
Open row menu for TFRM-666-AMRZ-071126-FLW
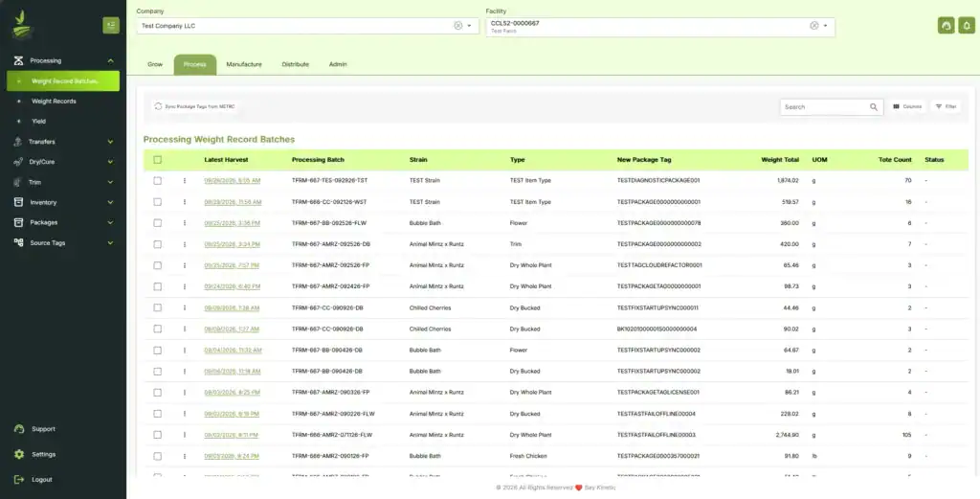pyautogui.click(x=185, y=435)
